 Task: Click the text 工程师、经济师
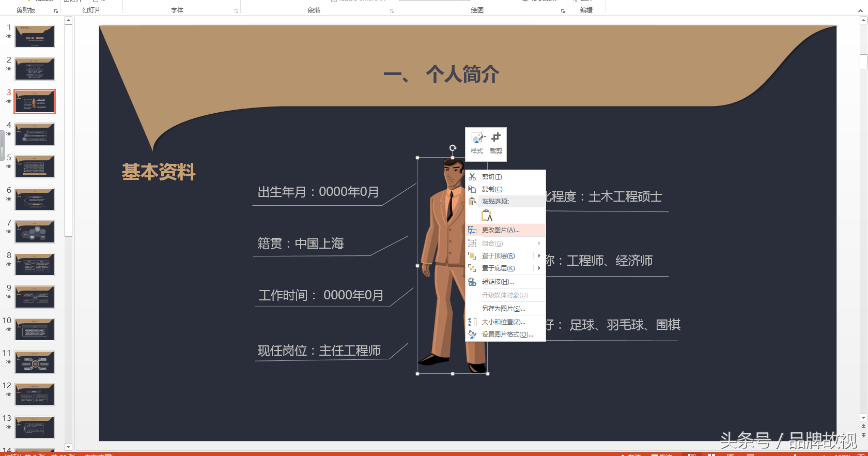pos(610,261)
